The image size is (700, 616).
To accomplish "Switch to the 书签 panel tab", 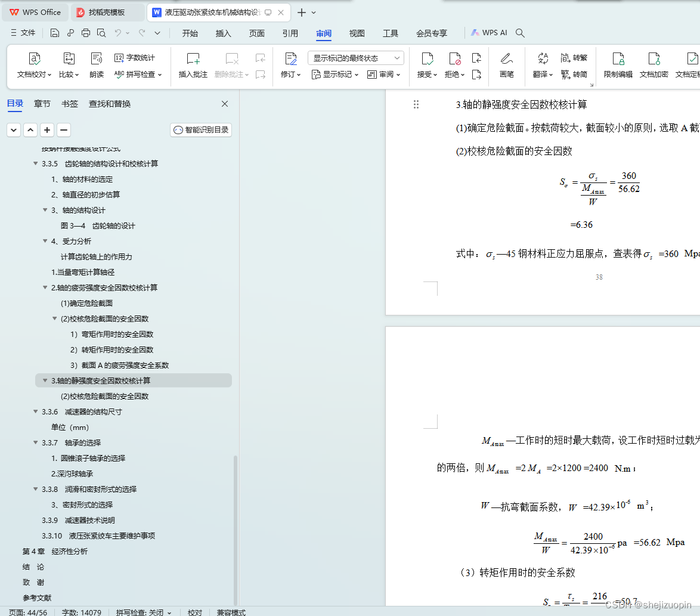I will [70, 104].
